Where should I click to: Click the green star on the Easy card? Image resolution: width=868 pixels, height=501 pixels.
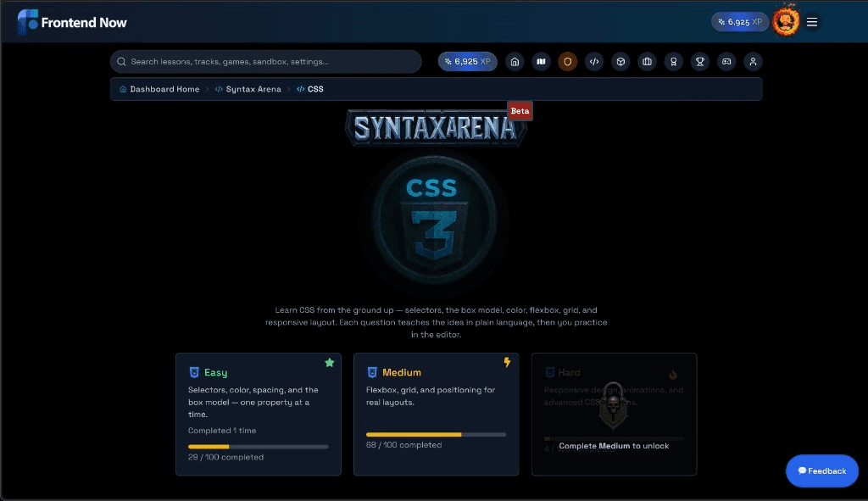(330, 363)
